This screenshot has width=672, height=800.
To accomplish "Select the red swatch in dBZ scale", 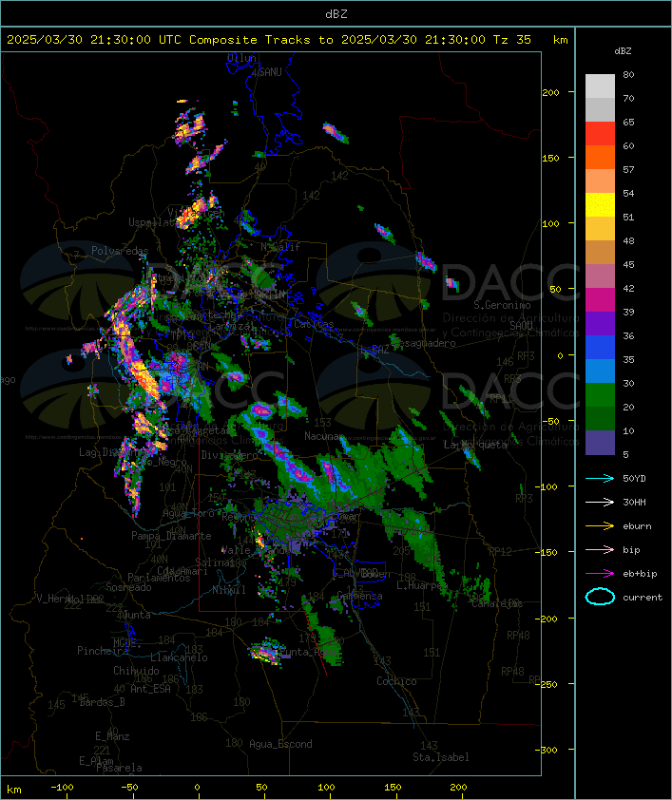I will [600, 133].
